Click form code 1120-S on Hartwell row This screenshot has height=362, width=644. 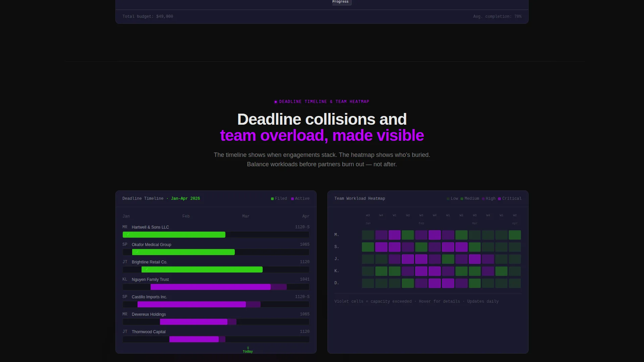click(302, 227)
